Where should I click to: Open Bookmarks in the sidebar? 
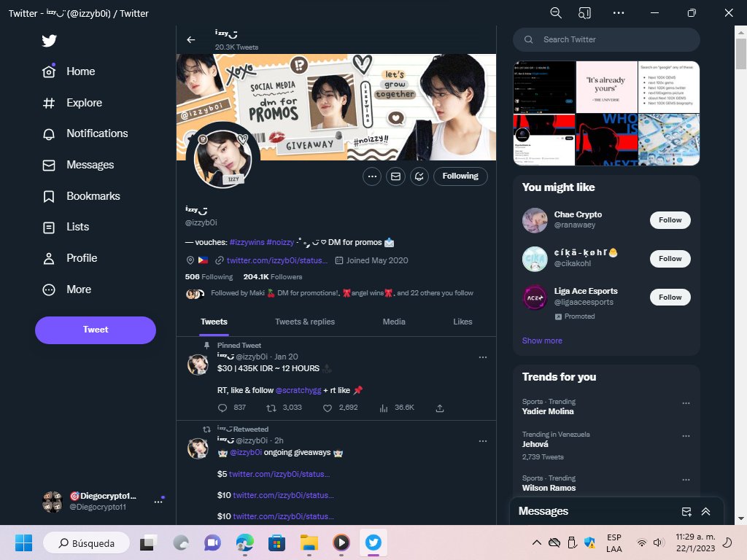point(81,196)
